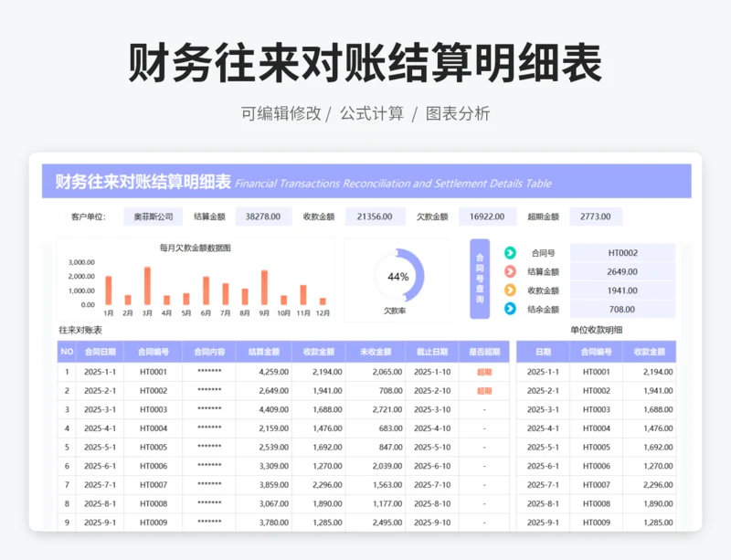Click the 合同日期 column header
The width and height of the screenshot is (731, 560).
tap(101, 352)
